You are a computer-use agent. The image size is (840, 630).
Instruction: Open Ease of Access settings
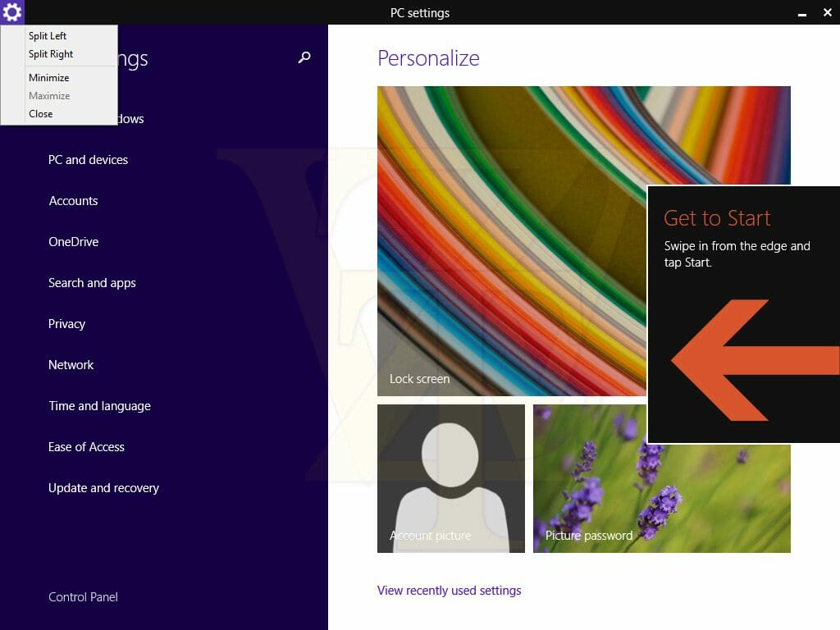(86, 447)
